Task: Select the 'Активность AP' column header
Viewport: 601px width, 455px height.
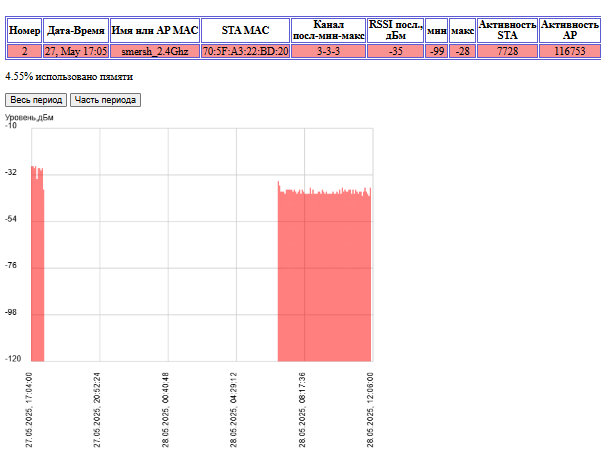Action: click(569, 30)
